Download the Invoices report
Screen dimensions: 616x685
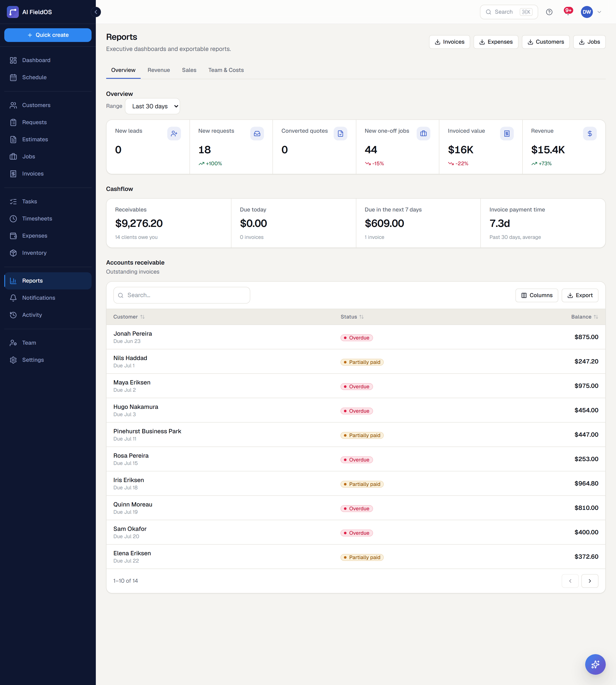[x=449, y=42]
